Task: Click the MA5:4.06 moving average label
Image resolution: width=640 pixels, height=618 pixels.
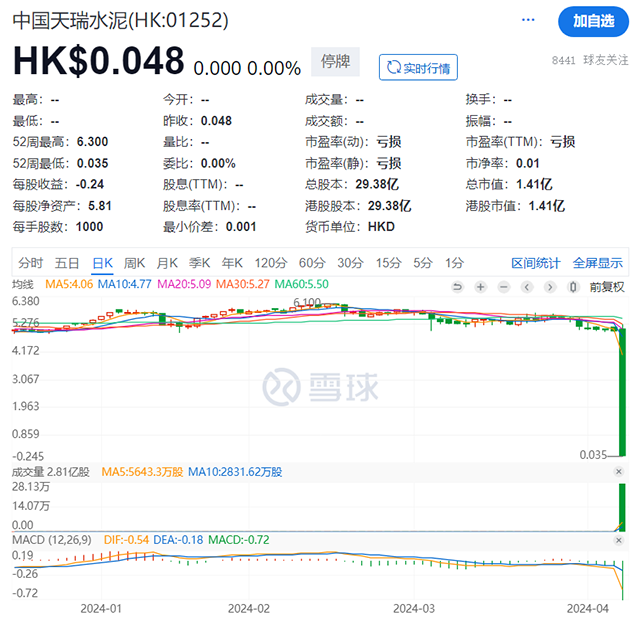Action: coord(69,284)
